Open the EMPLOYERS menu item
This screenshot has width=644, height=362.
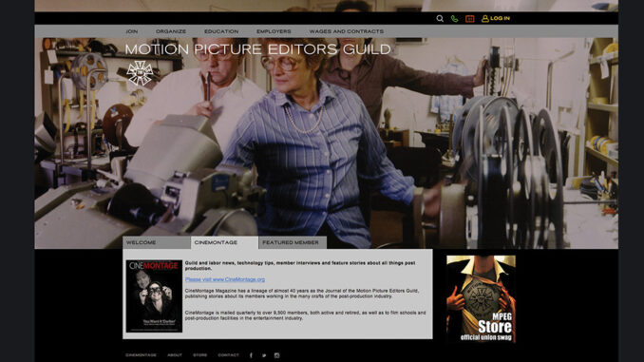click(274, 31)
